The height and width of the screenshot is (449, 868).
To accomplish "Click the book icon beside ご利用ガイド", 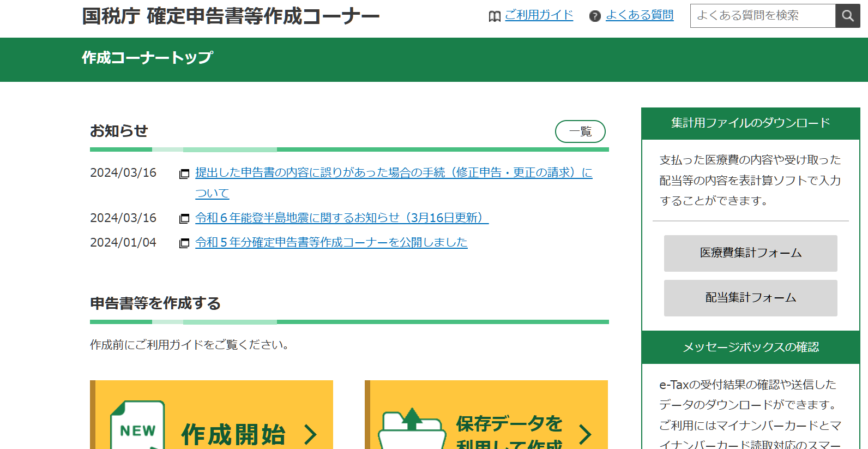I will click(x=495, y=16).
